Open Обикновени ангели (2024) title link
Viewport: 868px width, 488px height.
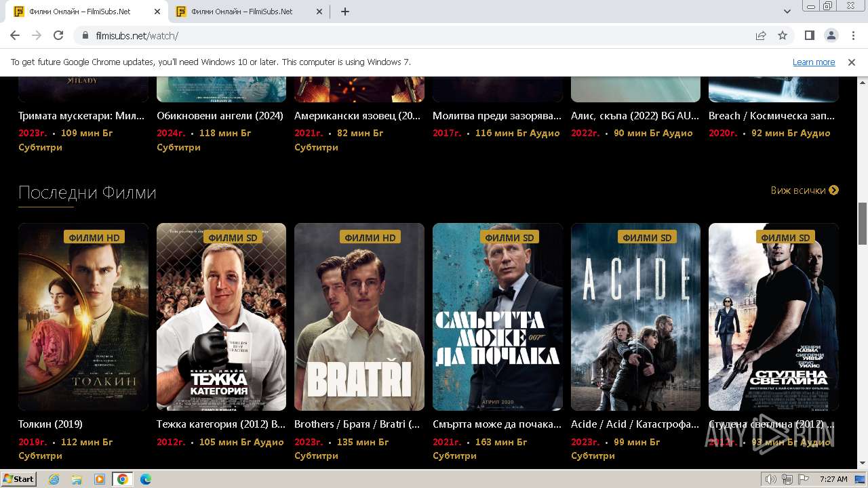[x=220, y=116]
